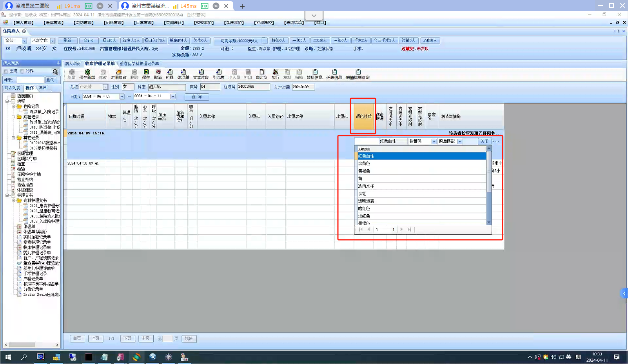Open the 前后匹配 dropdown in the popup

click(460, 141)
